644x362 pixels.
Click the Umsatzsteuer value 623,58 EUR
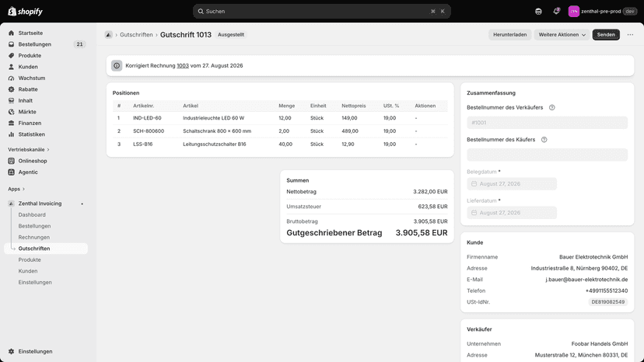click(x=433, y=207)
